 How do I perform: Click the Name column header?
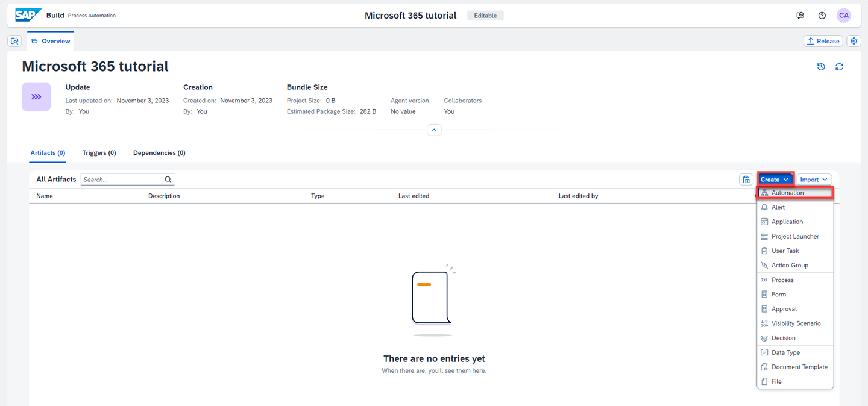(45, 196)
